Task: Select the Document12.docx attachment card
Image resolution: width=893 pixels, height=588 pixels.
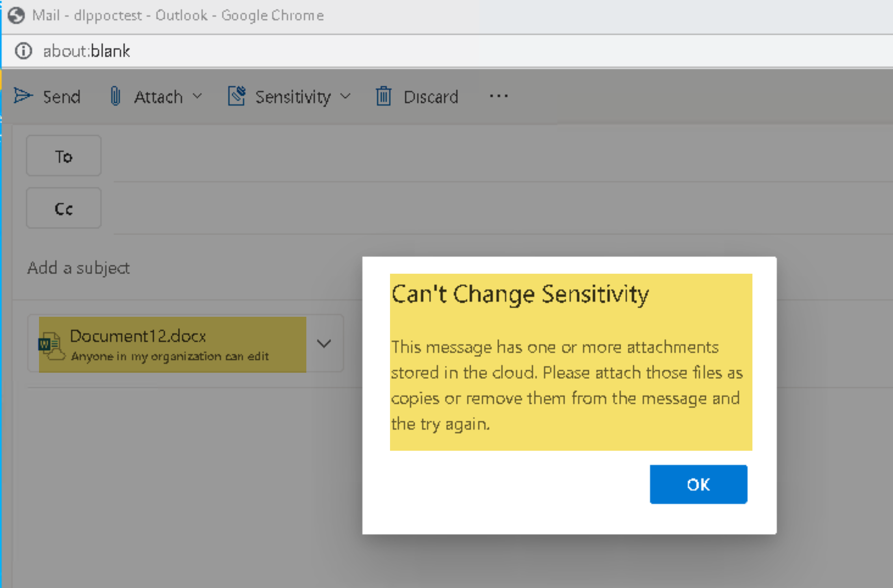Action: click(x=172, y=344)
